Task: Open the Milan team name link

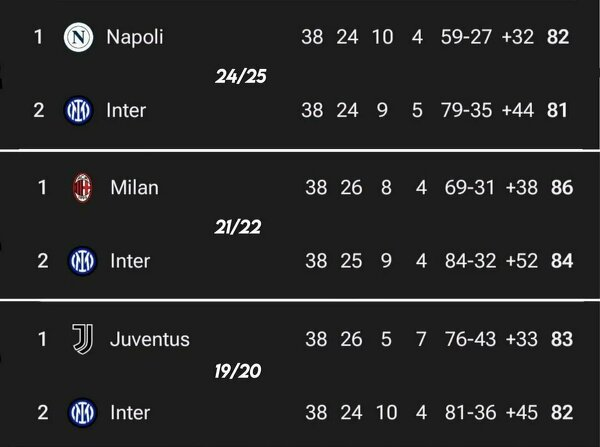Action: [x=134, y=187]
